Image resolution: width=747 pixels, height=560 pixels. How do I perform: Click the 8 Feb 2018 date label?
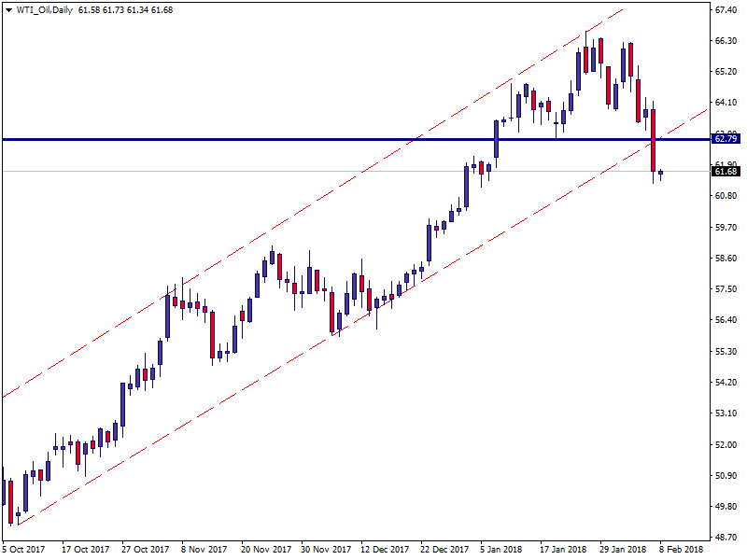[682, 550]
